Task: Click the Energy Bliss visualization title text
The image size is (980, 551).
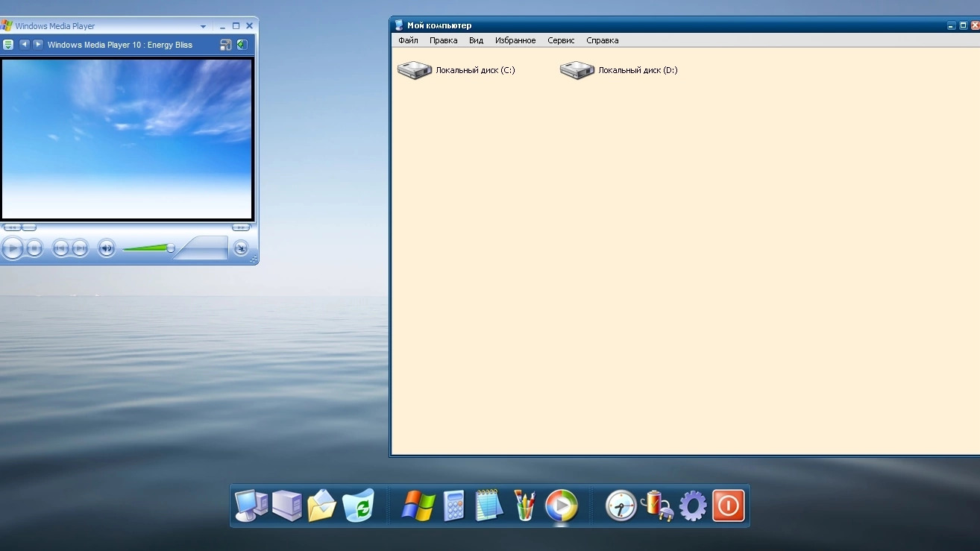Action: coord(170,45)
